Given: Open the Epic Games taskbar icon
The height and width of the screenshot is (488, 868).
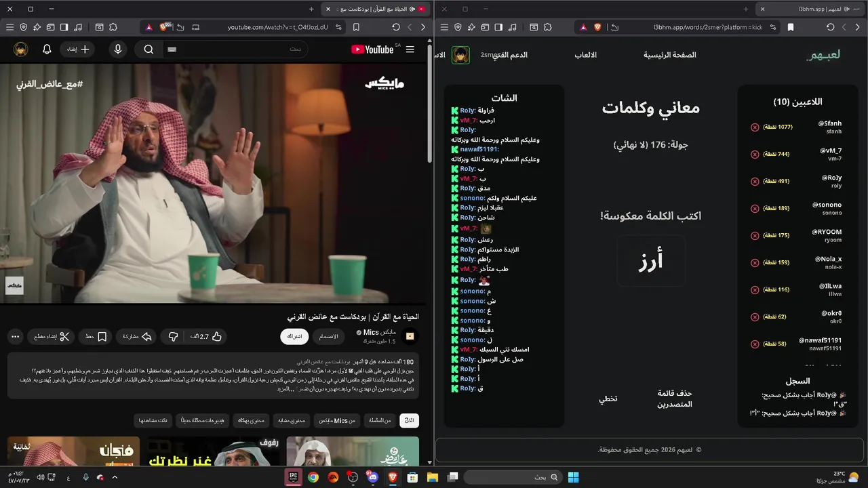Looking at the screenshot, I should point(294,477).
